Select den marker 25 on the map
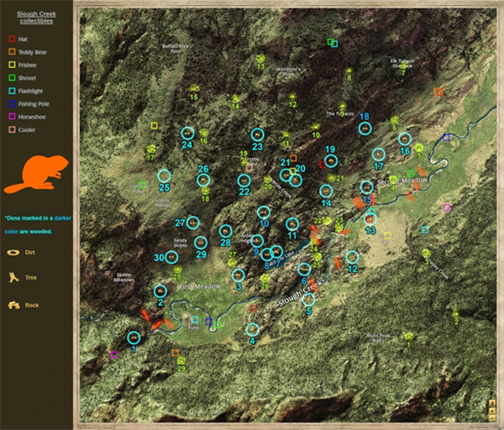The image size is (504, 430). click(x=165, y=176)
